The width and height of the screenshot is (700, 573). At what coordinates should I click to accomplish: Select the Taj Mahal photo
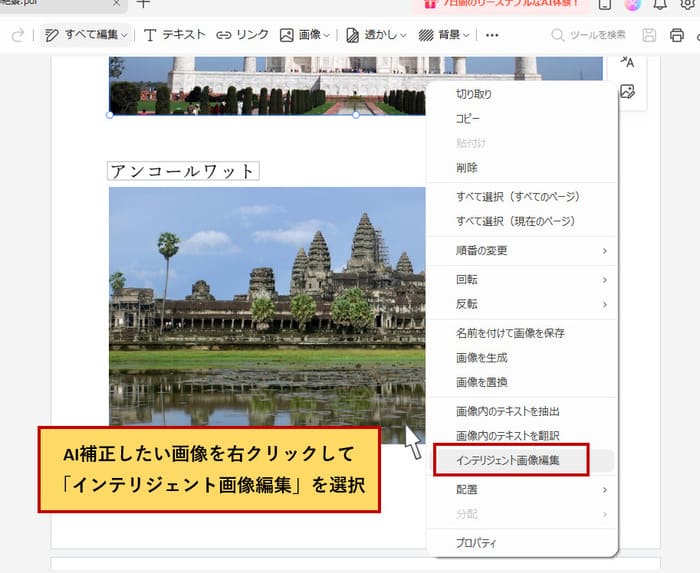(267, 86)
